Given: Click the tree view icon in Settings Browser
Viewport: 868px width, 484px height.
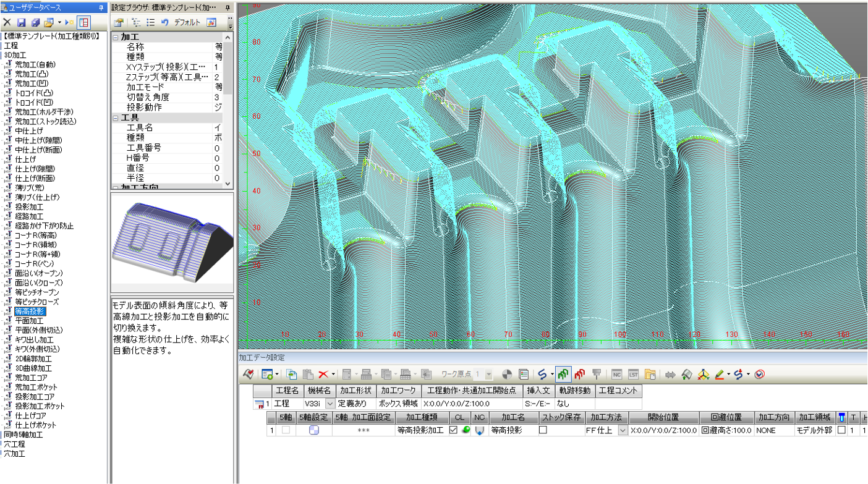Looking at the screenshot, I should 136,22.
